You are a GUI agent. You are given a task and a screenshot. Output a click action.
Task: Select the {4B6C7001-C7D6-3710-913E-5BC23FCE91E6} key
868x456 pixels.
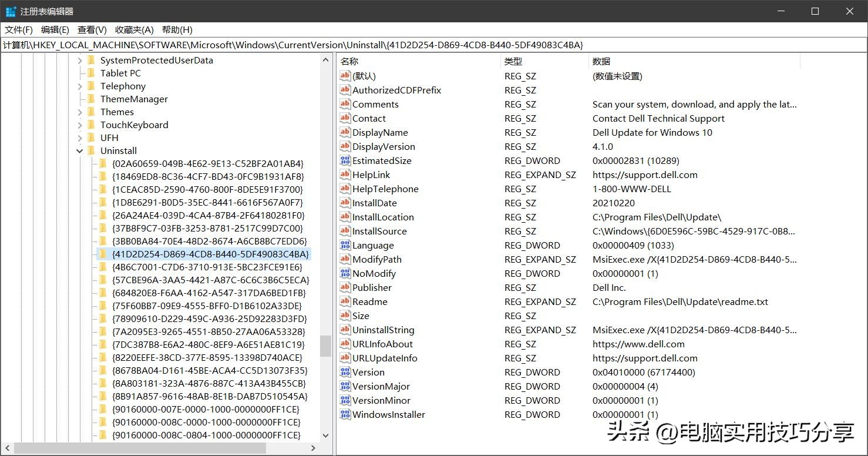click(x=207, y=267)
